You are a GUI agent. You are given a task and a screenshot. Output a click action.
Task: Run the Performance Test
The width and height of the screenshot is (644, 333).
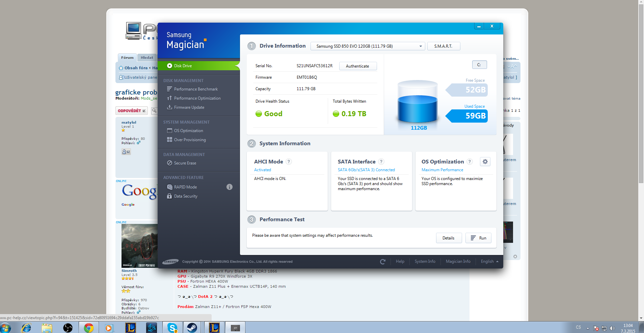(478, 238)
